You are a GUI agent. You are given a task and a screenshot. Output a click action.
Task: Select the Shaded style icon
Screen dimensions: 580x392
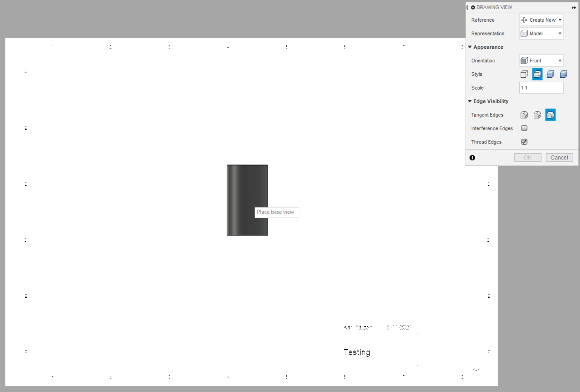(550, 74)
